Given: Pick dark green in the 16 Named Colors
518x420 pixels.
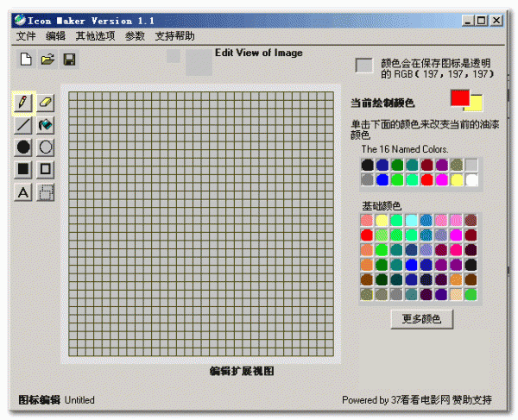Looking at the screenshot, I should tap(397, 165).
